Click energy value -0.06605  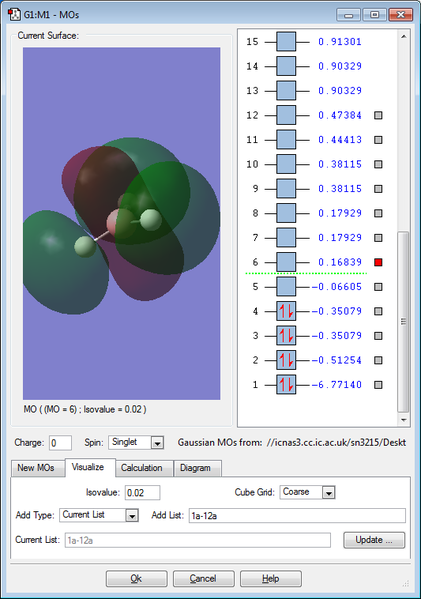coord(337,287)
